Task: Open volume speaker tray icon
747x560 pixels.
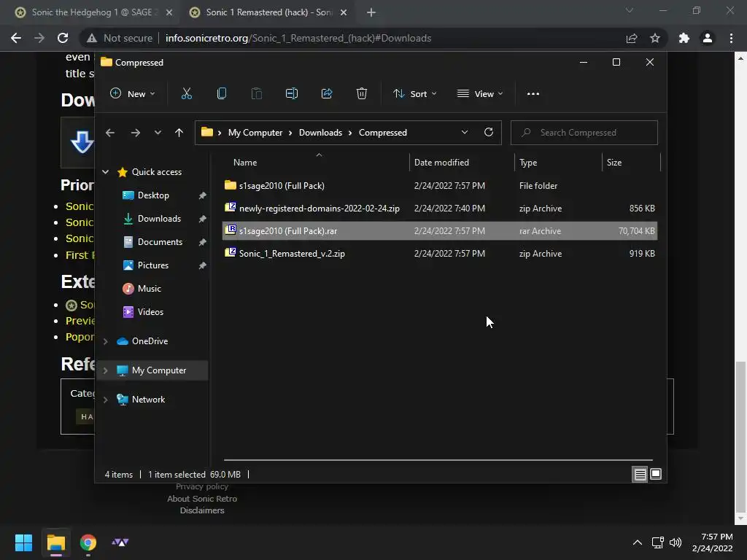Action: (x=676, y=542)
